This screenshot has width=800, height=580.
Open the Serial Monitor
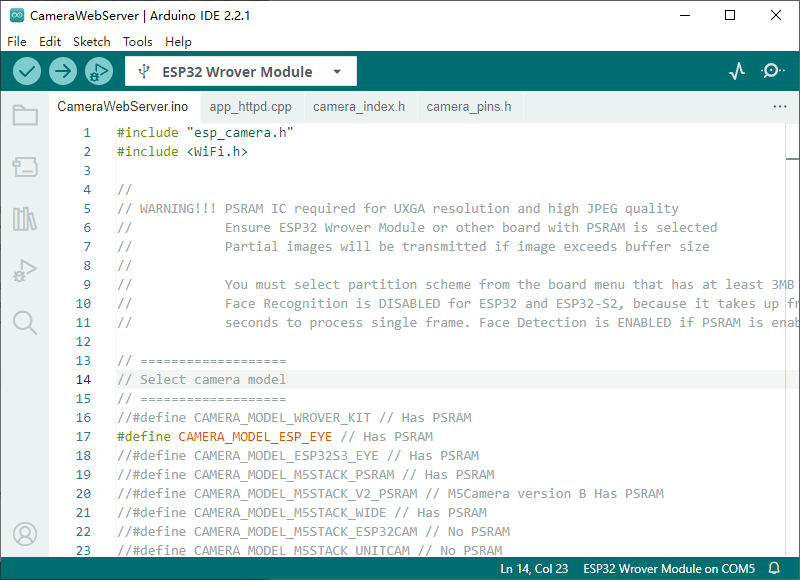pyautogui.click(x=773, y=71)
